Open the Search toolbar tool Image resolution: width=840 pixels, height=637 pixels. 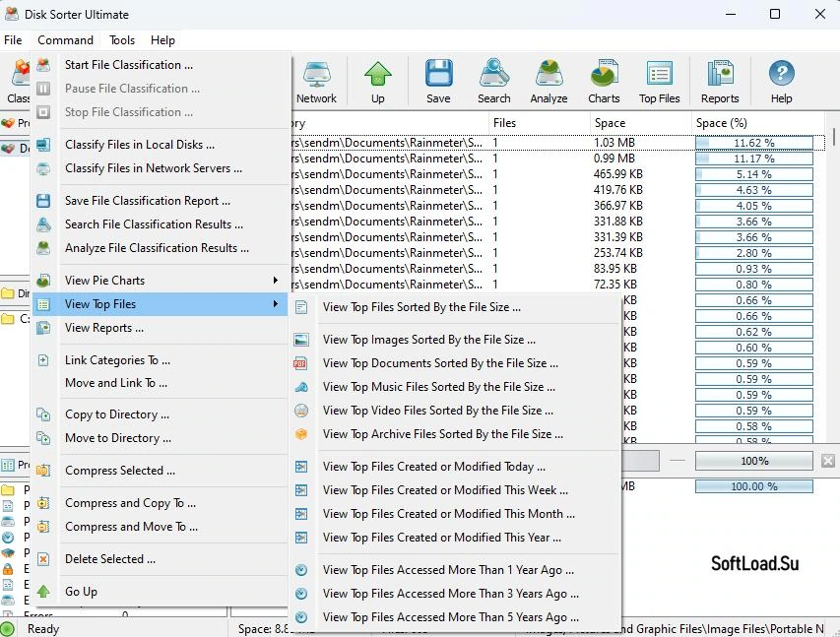pyautogui.click(x=494, y=82)
